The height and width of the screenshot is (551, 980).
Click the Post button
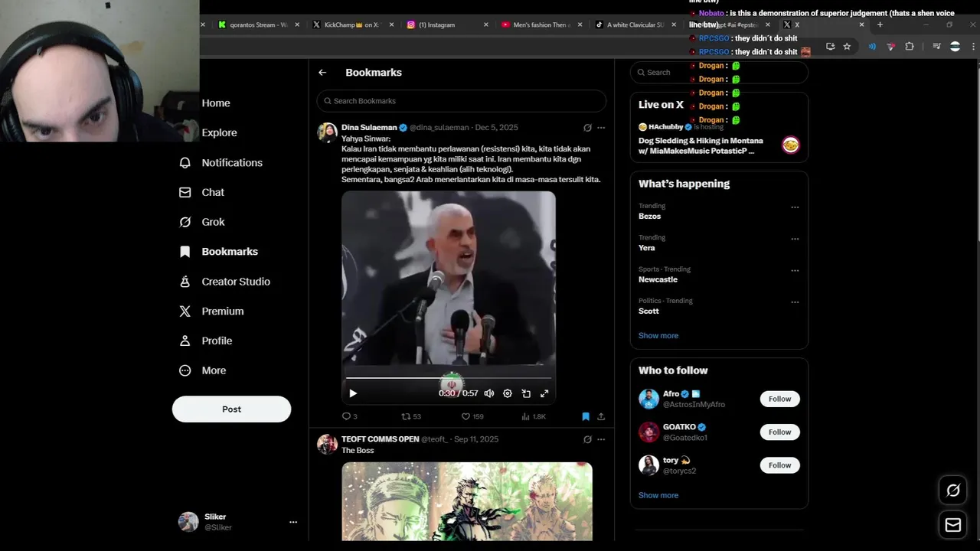point(231,409)
